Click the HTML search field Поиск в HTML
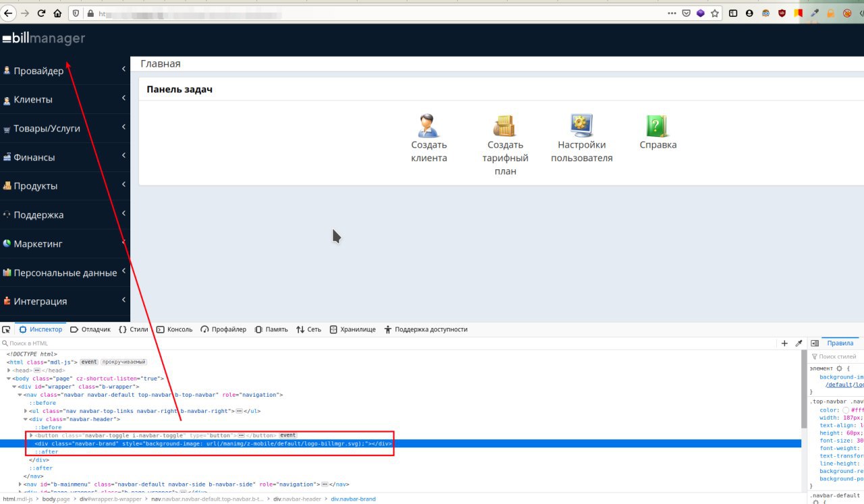Image resolution: width=864 pixels, height=504 pixels. (x=388, y=343)
